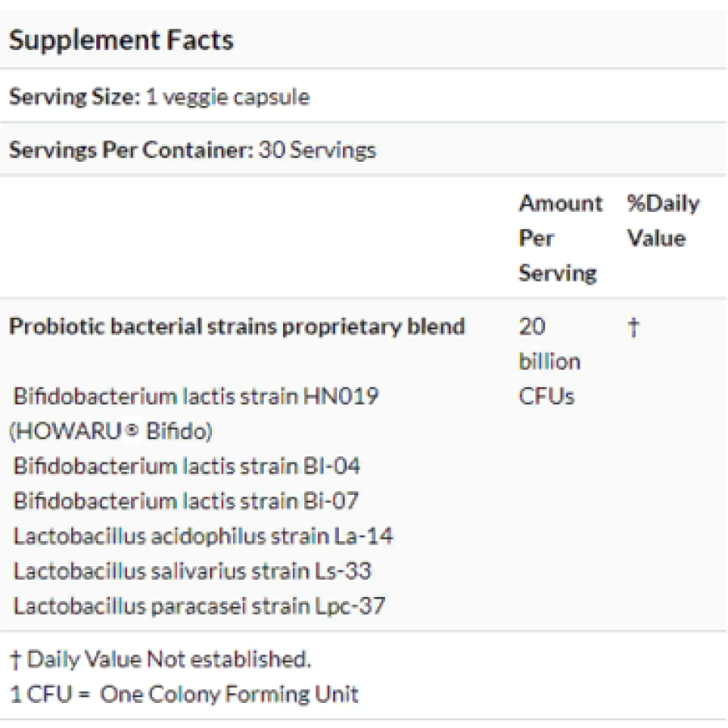
Task: Click the dagger symbol in Daily Value column
Action: [633, 327]
